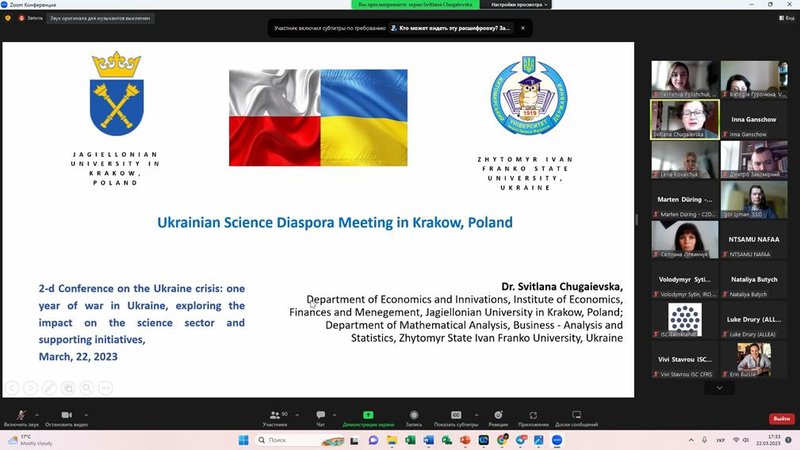
Task: Open the Excel taskbar icon
Action: coord(410,440)
